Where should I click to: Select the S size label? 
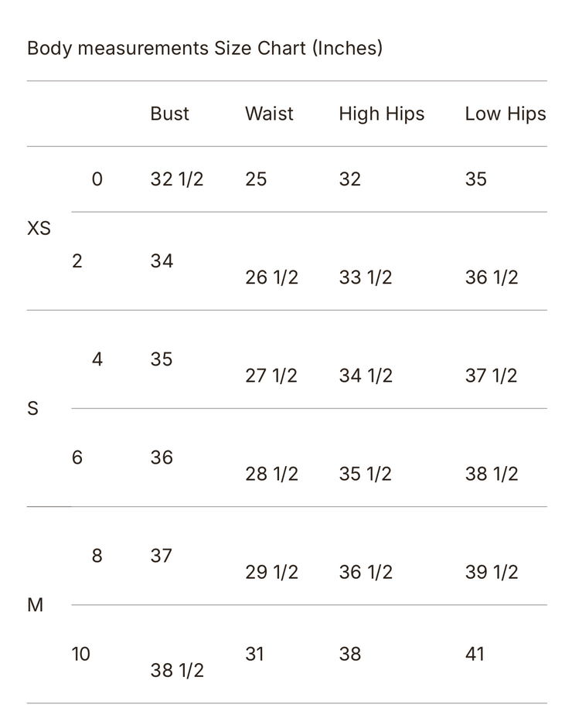[32, 408]
